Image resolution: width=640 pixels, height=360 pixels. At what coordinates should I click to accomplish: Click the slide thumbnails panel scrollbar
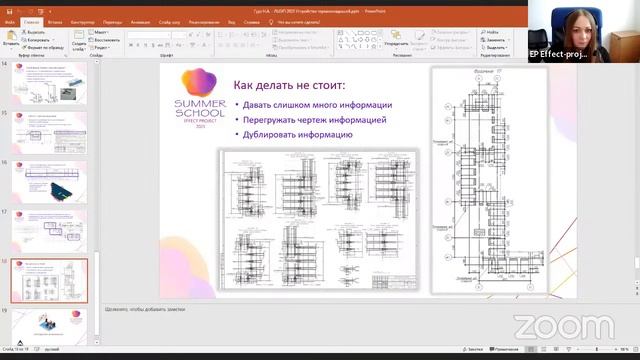(x=97, y=294)
